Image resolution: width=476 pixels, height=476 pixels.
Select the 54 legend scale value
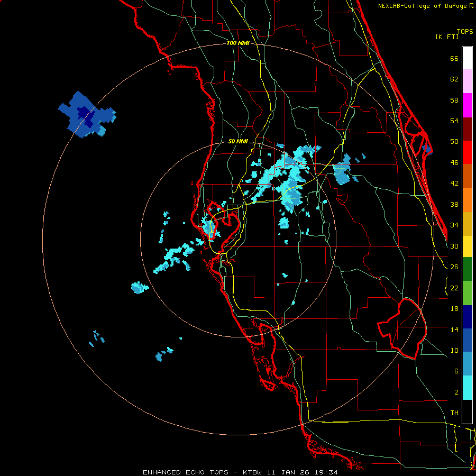point(454,121)
